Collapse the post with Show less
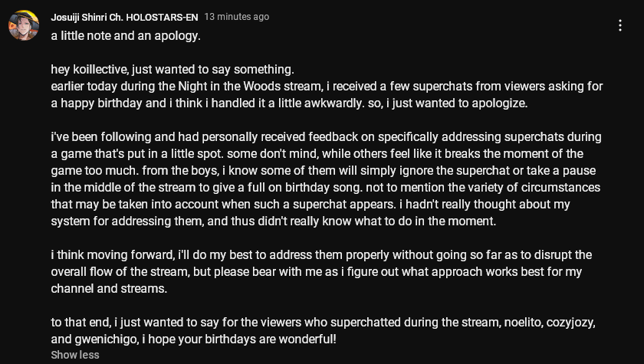The width and height of the screenshot is (644, 364). 75,355
